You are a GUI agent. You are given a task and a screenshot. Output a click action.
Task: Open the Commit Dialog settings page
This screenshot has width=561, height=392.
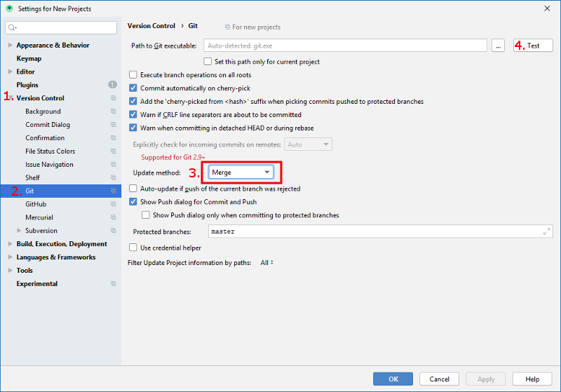tap(48, 124)
